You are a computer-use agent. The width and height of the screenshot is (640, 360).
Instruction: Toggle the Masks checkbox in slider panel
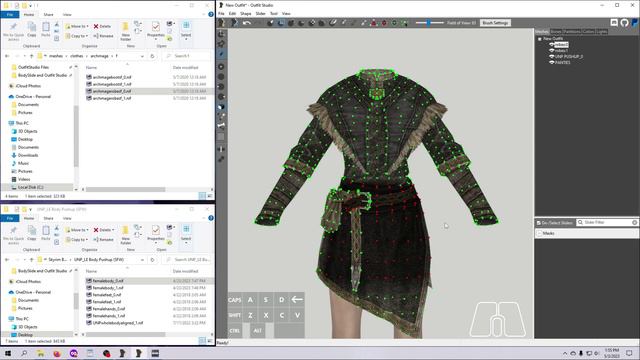tap(539, 233)
